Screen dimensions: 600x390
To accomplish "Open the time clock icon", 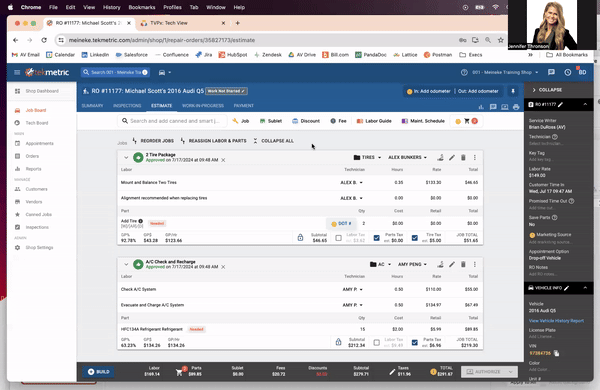I will (x=567, y=72).
